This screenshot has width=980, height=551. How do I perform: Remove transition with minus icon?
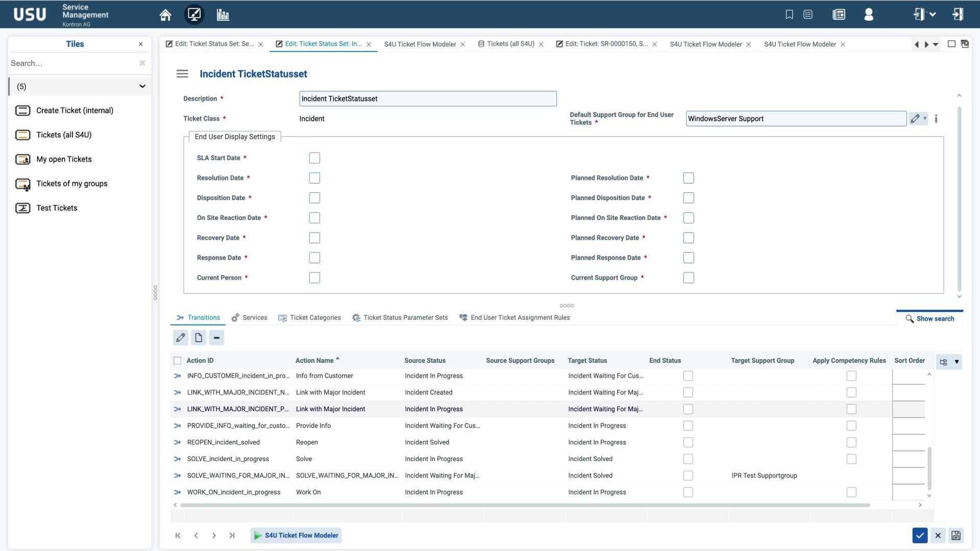(216, 338)
